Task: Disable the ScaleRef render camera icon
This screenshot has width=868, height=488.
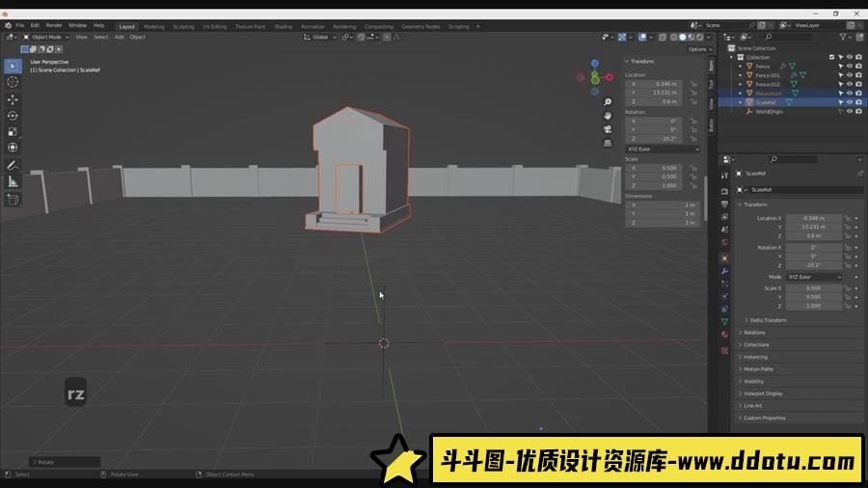Action: (x=858, y=102)
